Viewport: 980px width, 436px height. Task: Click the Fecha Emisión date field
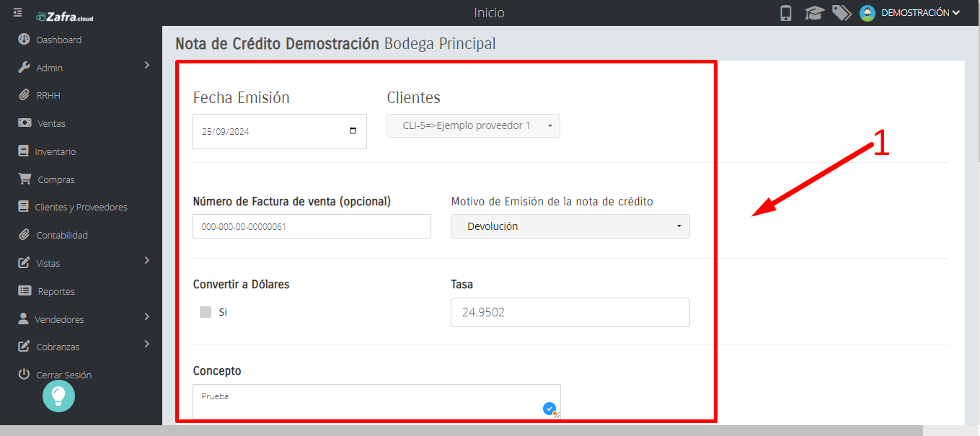[280, 131]
